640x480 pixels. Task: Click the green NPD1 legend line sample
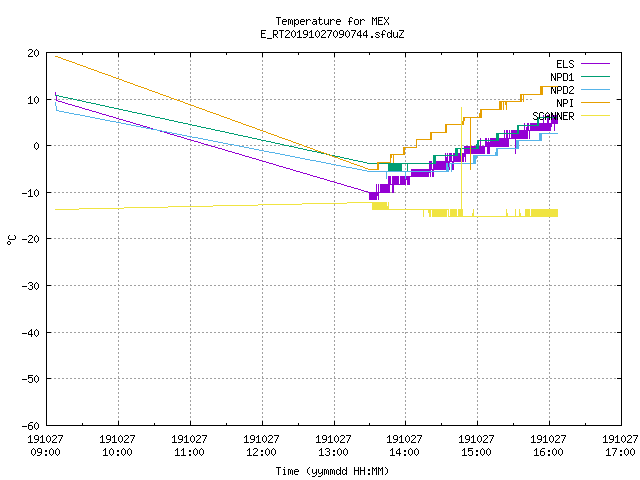(x=595, y=76)
